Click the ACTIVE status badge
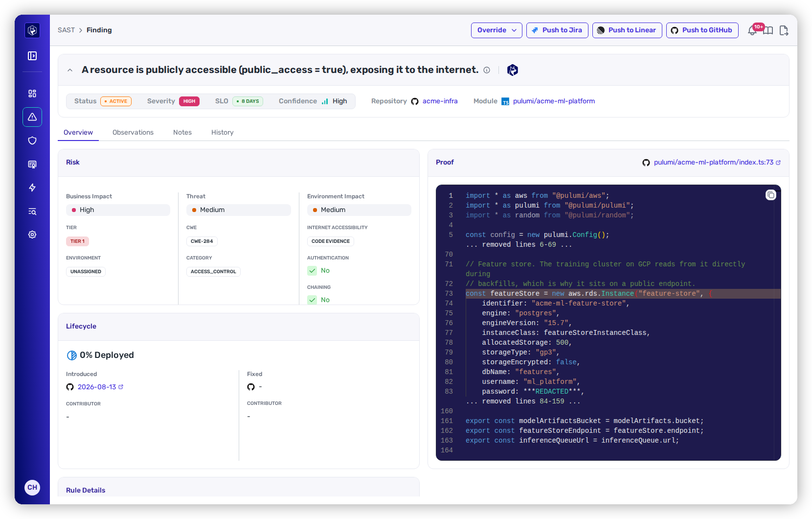 click(x=116, y=101)
